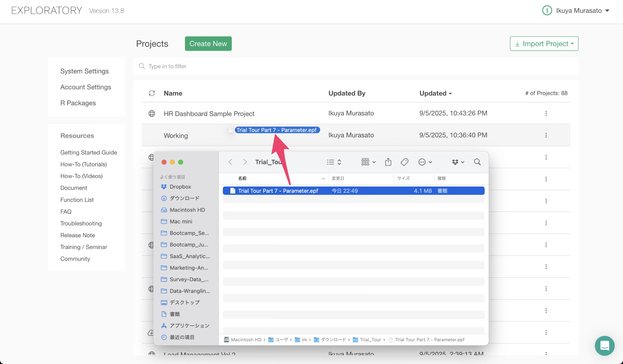
Task: Open FAQ link
Action: point(66,212)
